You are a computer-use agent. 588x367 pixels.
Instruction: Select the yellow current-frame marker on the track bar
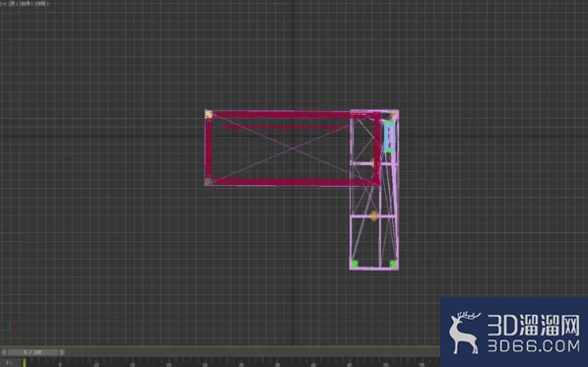point(24,362)
